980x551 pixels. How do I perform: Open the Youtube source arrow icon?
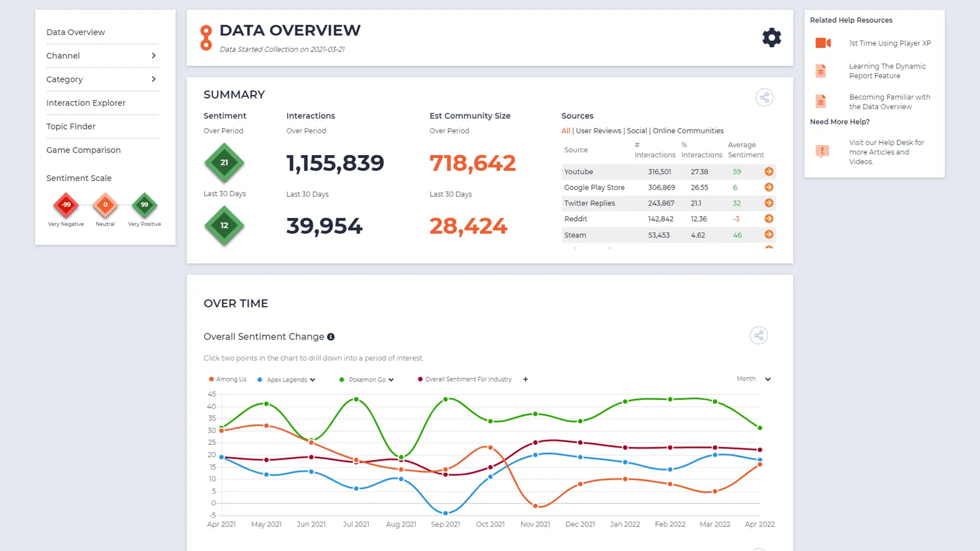(x=769, y=171)
